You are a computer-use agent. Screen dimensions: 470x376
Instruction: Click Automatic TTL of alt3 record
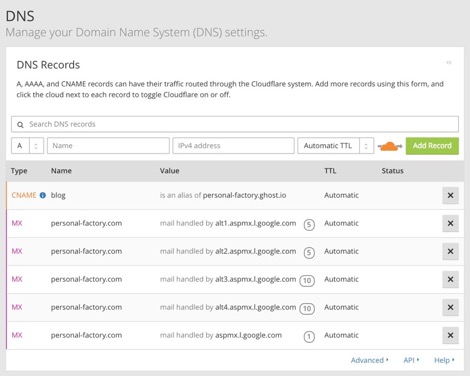(341, 279)
